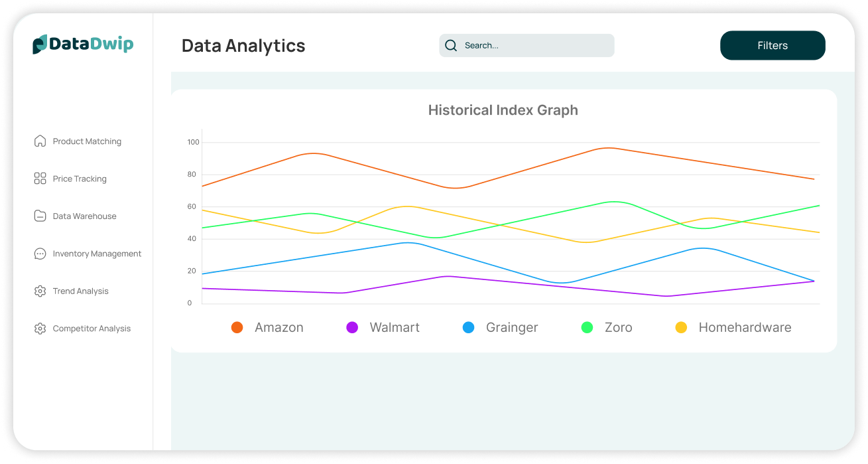Toggle Homehardware series via yellow legend dot

(x=681, y=327)
